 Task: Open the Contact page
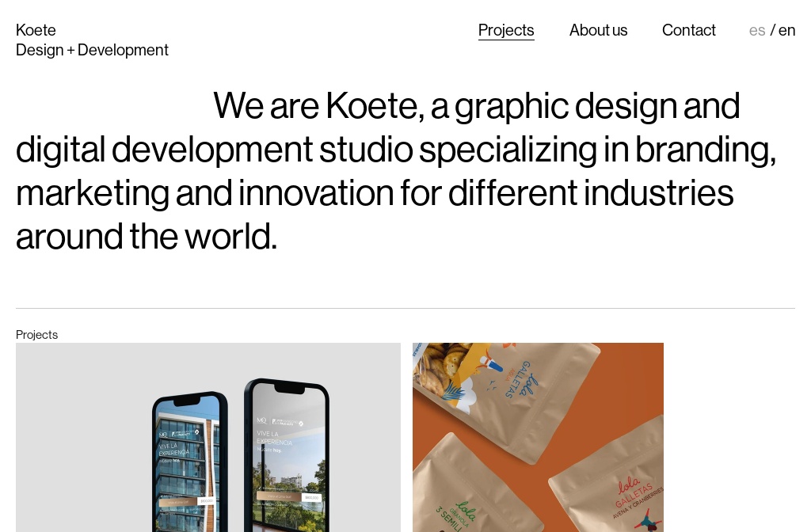coord(689,30)
